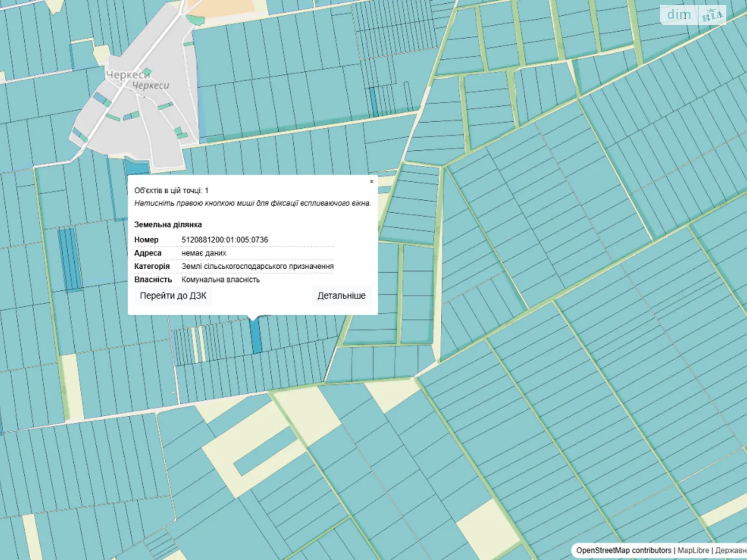Click the Комунальна власність ownership value
Viewport: 747px width, 560px height.
click(x=220, y=280)
